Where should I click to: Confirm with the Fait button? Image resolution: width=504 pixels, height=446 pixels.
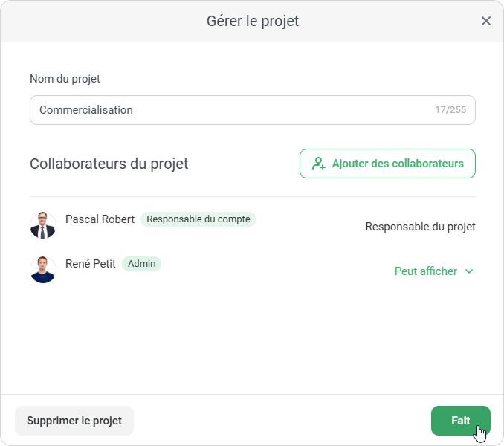click(460, 421)
